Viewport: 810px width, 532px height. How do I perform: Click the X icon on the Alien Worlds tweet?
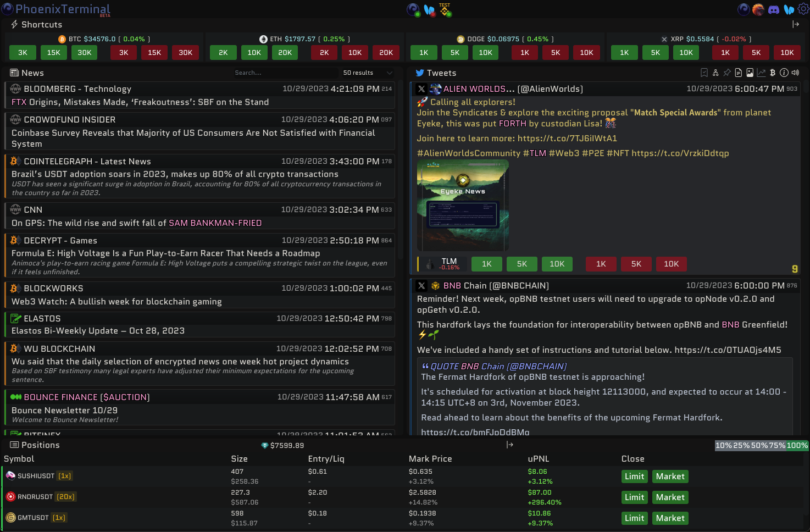(421, 88)
